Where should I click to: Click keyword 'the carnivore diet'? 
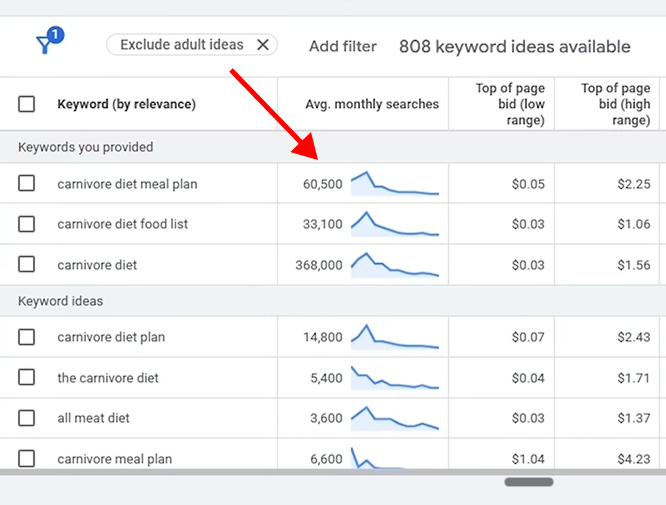click(x=108, y=378)
